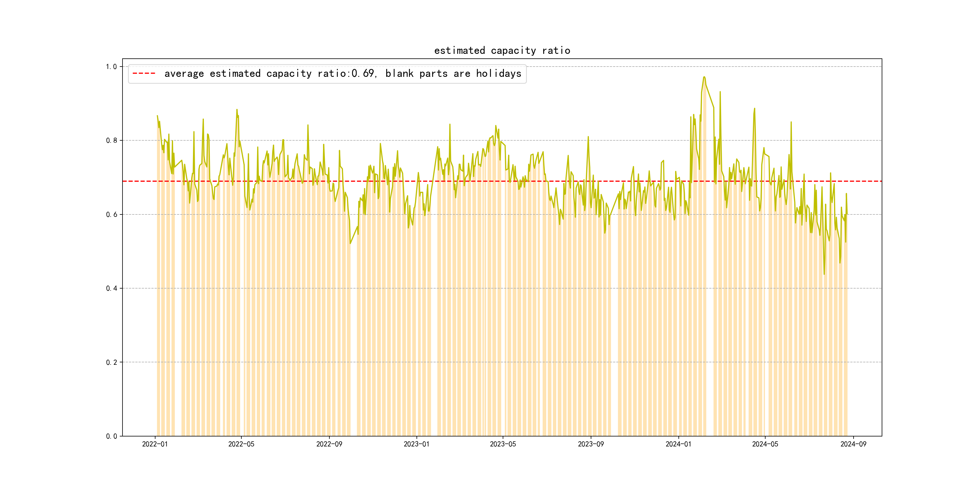Click the 0.2 y-axis tick label
Image resolution: width=980 pixels, height=490 pixels.
tap(112, 362)
